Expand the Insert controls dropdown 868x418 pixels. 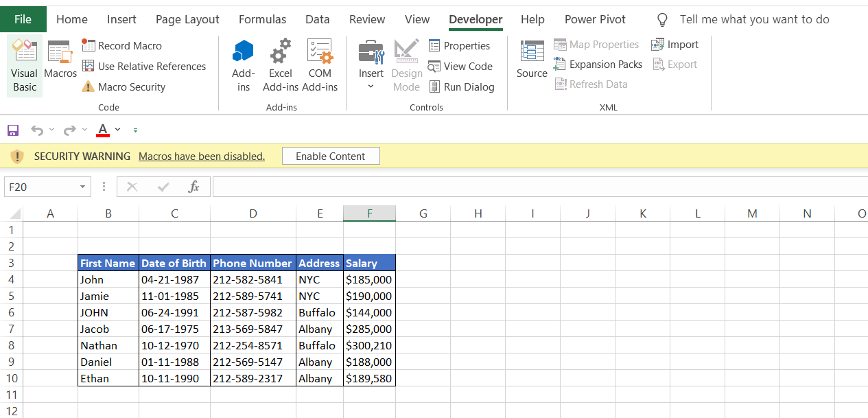coord(371,86)
